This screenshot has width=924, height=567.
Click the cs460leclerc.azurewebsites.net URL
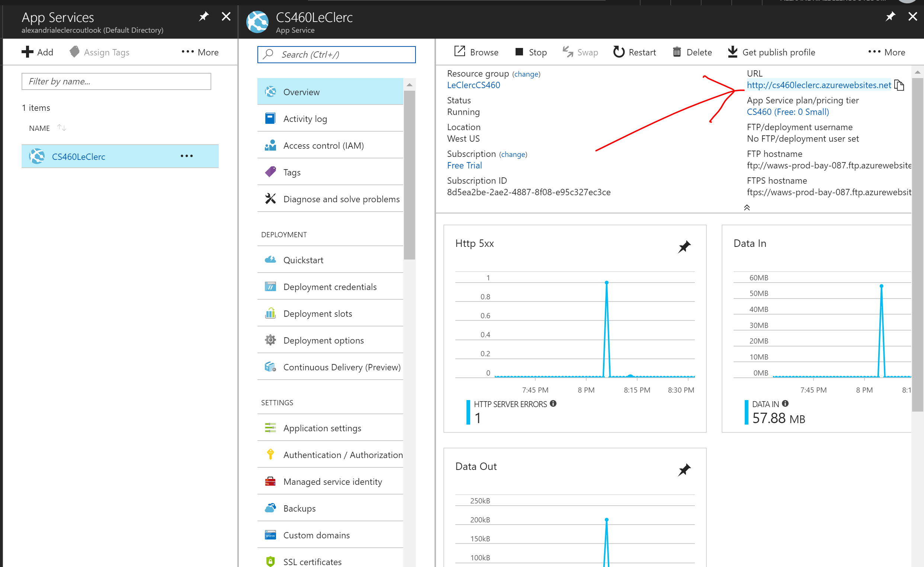(820, 84)
